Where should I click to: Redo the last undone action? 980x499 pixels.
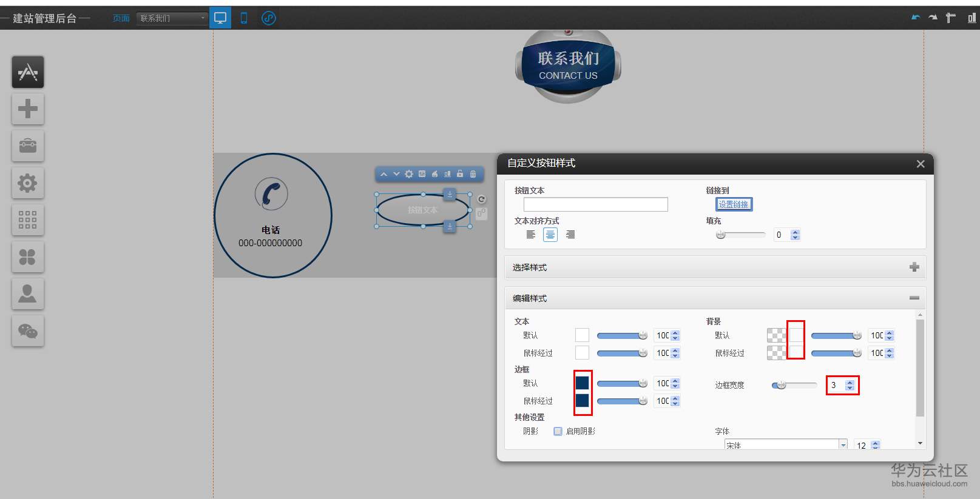pos(933,18)
